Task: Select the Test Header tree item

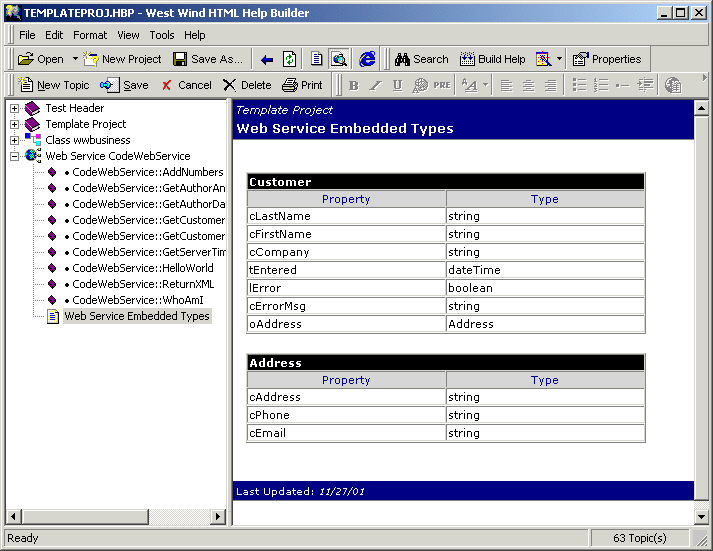Action: coord(75,108)
